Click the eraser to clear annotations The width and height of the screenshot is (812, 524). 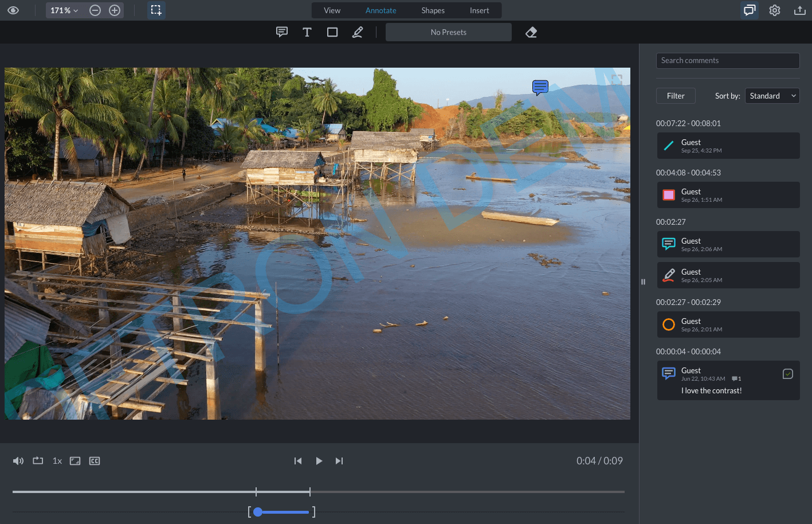[531, 32]
